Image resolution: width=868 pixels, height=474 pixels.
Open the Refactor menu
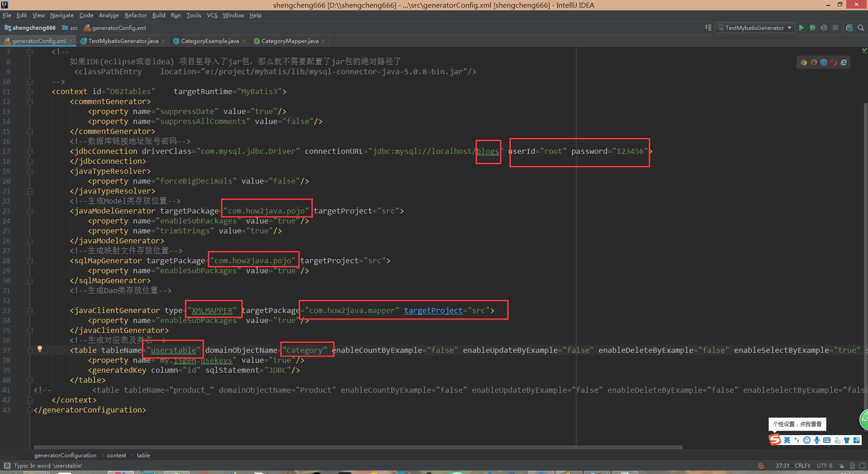click(136, 15)
